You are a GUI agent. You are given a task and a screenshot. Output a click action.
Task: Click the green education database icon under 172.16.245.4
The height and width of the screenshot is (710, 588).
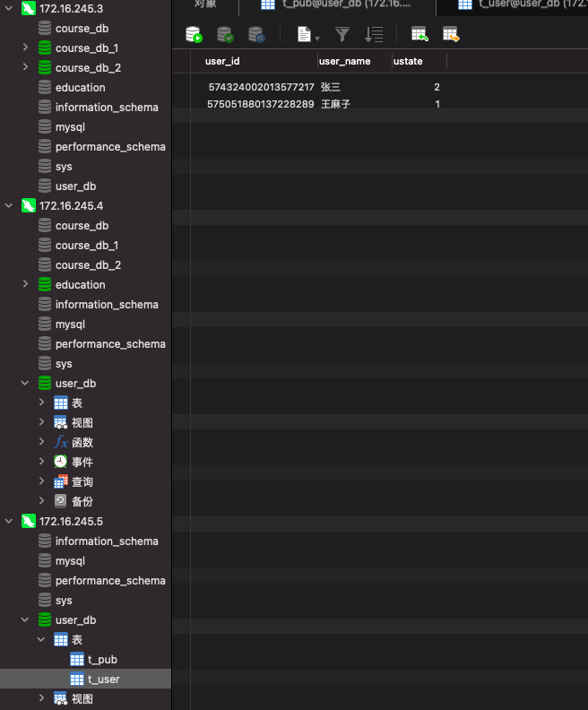point(45,285)
